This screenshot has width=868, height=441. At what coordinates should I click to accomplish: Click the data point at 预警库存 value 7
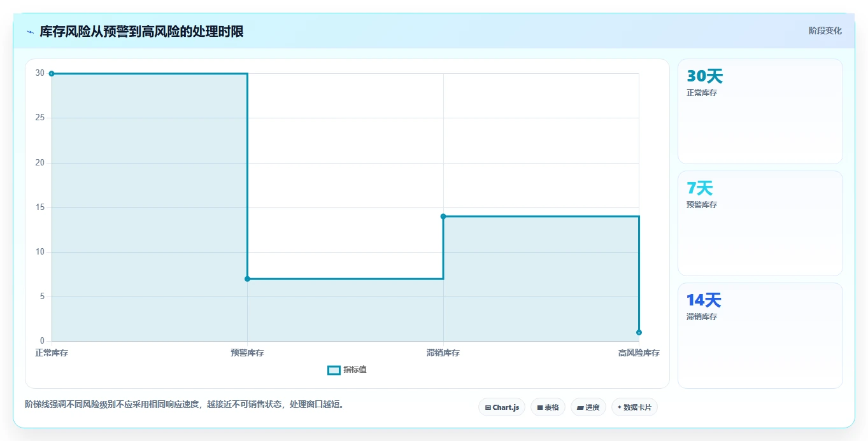247,279
